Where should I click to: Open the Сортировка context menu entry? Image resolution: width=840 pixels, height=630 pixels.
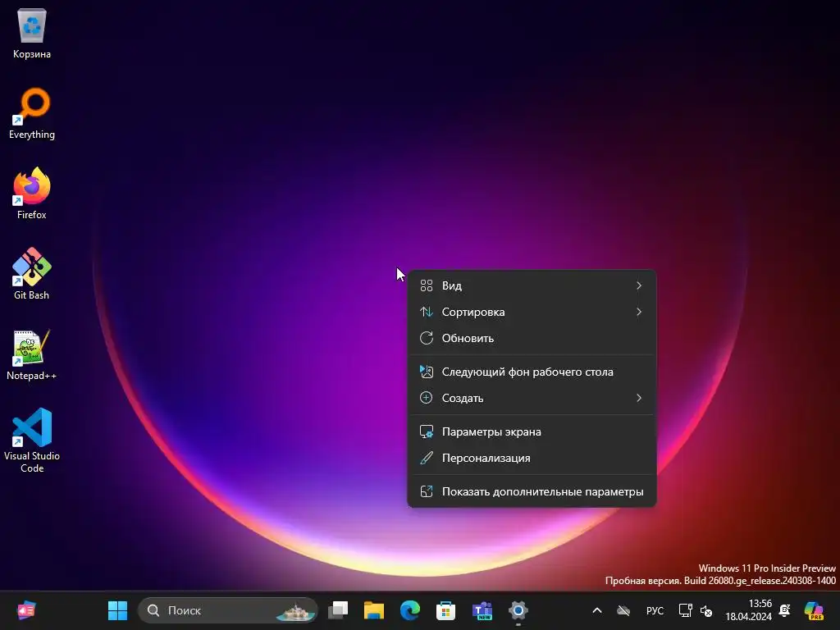[532, 312]
